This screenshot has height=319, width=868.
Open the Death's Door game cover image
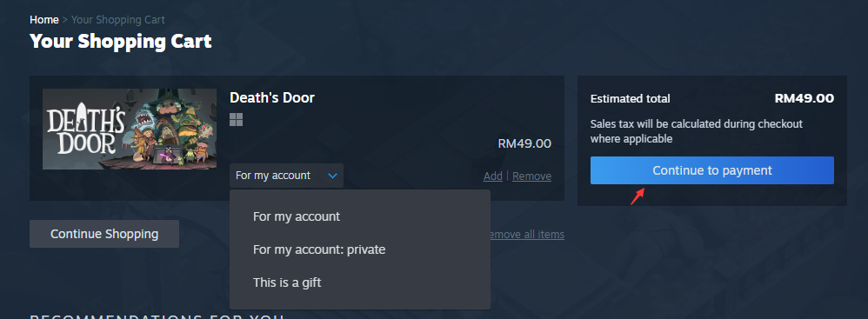(x=130, y=129)
